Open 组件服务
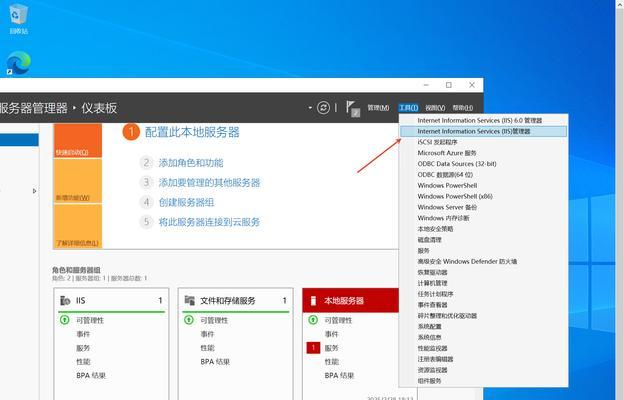The image size is (624, 400). [x=484, y=381]
